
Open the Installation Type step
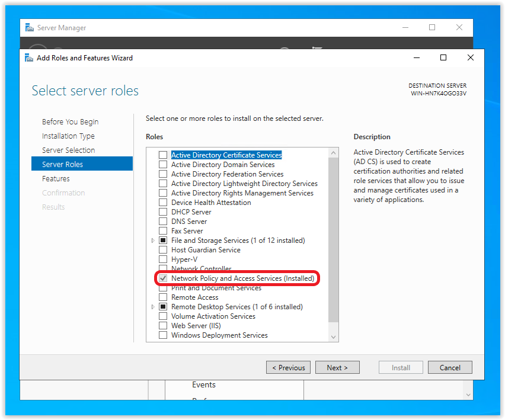(68, 136)
